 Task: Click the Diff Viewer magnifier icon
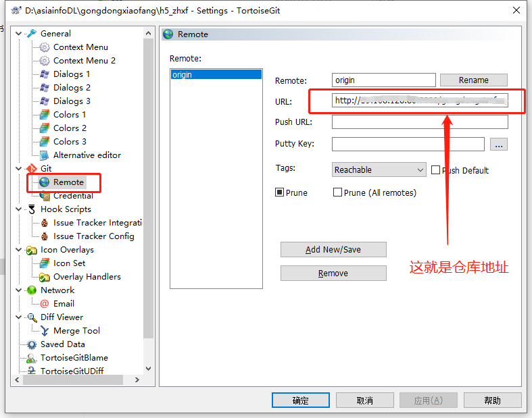32,317
